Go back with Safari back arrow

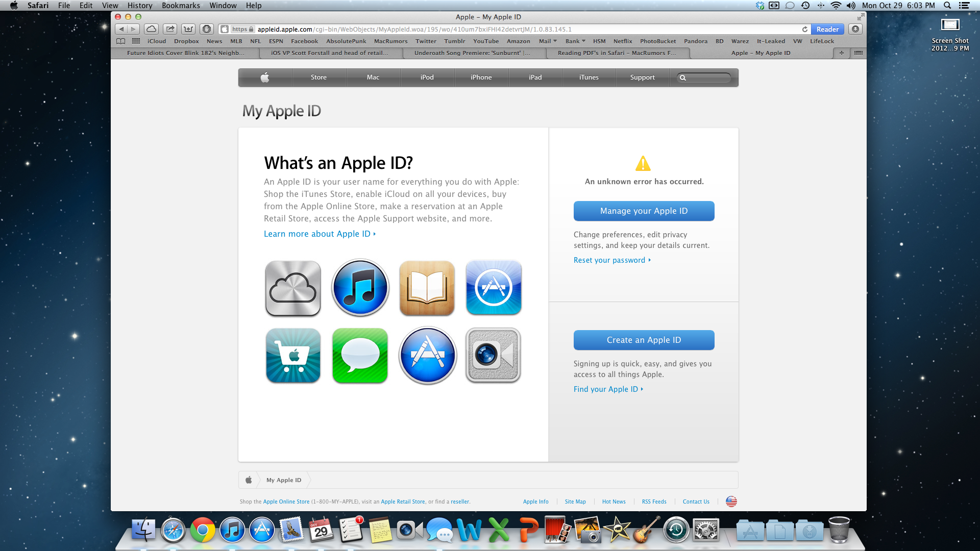click(x=121, y=29)
